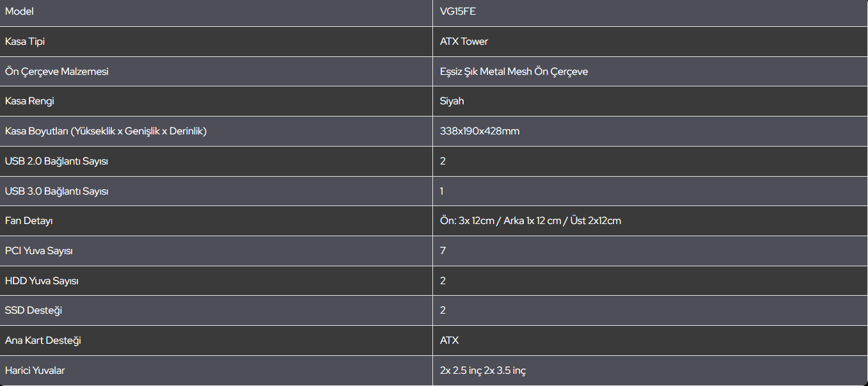The image size is (868, 386).
Task: Click the ATX Tower value
Action: click(x=464, y=42)
